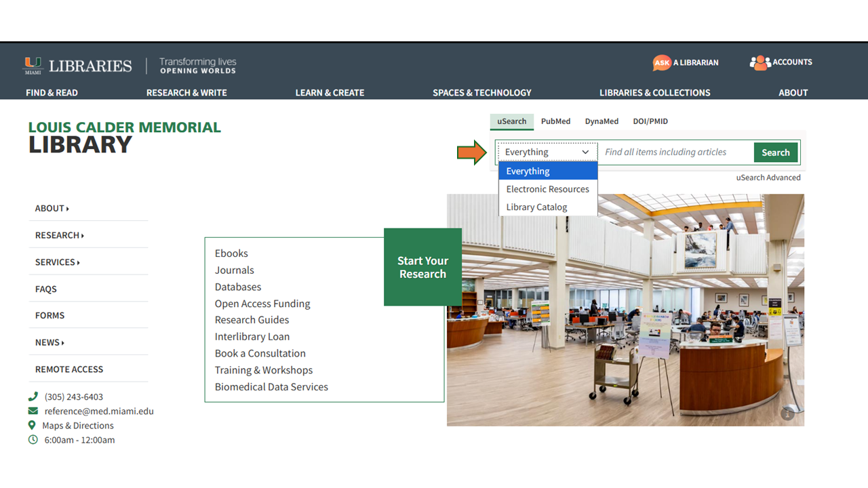Click the map pin icon for directions
This screenshot has width=868, height=488.
pyautogui.click(x=32, y=426)
